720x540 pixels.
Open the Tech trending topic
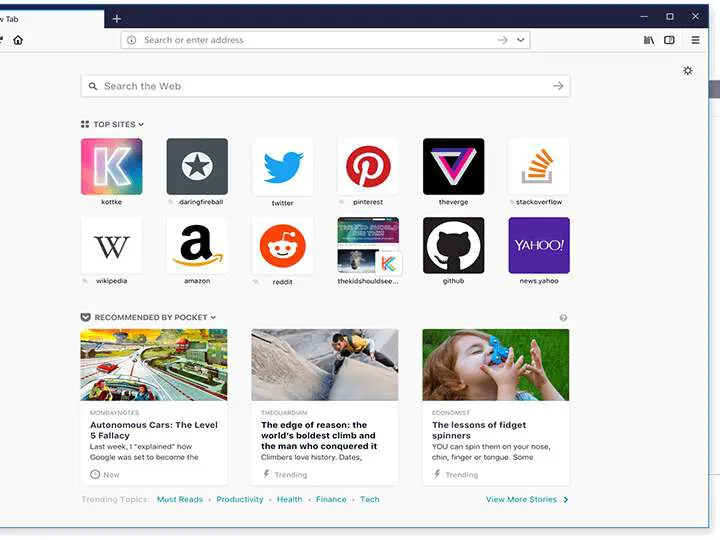click(370, 499)
